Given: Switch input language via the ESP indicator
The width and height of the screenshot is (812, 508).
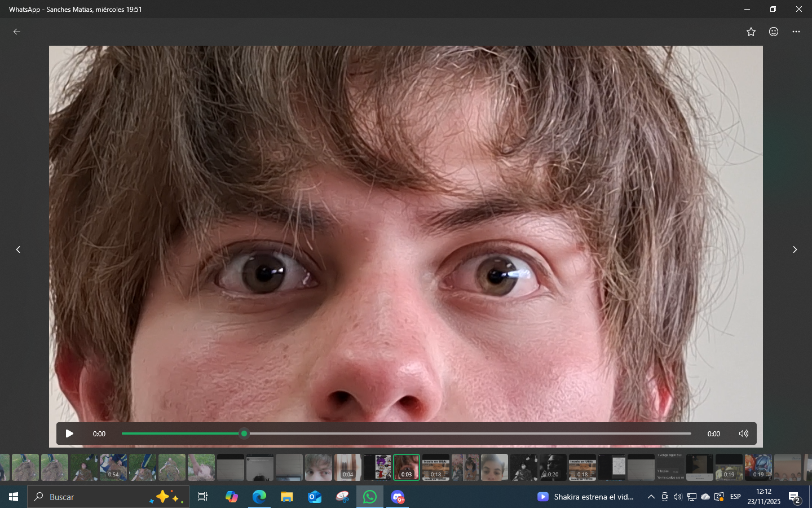Looking at the screenshot, I should [735, 497].
